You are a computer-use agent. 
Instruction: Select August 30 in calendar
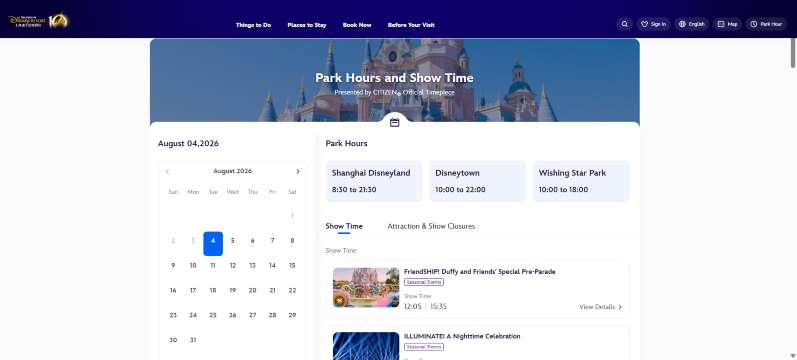pyautogui.click(x=173, y=340)
